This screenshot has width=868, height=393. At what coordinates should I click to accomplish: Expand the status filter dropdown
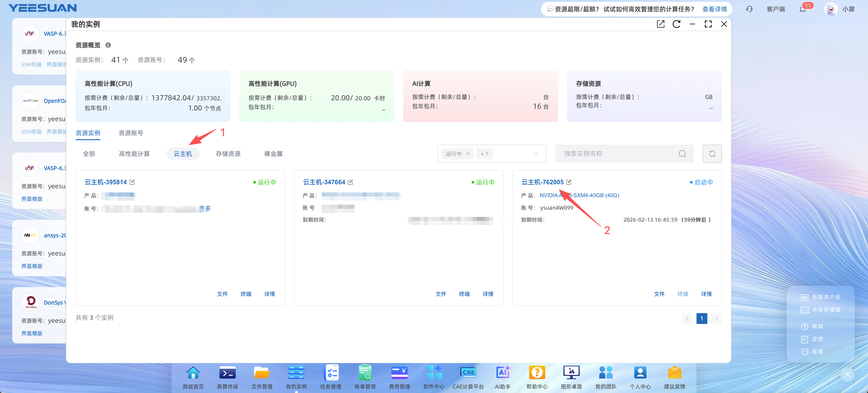coord(535,154)
